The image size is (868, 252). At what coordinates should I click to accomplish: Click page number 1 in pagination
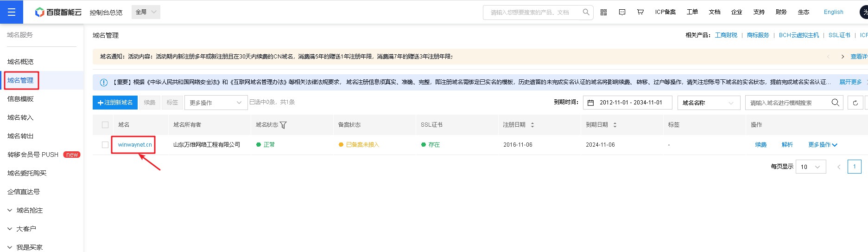[854, 167]
